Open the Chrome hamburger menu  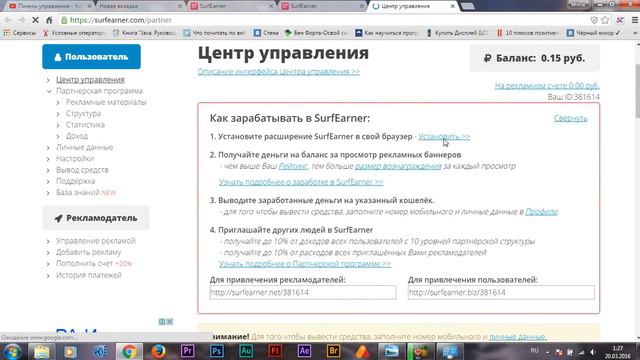(x=635, y=20)
